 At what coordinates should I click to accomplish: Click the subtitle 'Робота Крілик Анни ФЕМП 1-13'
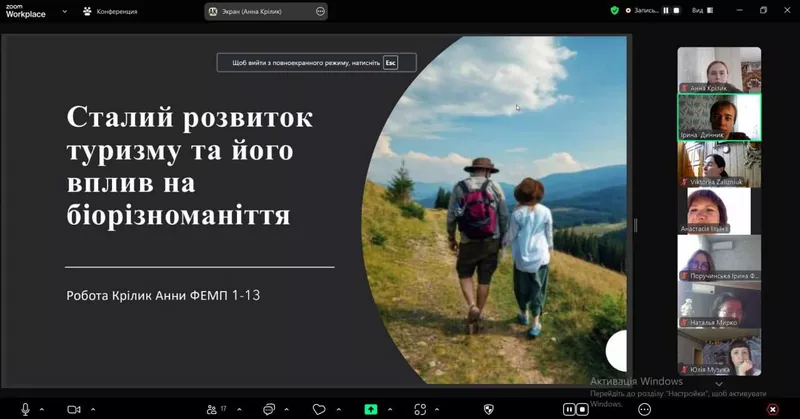(163, 295)
